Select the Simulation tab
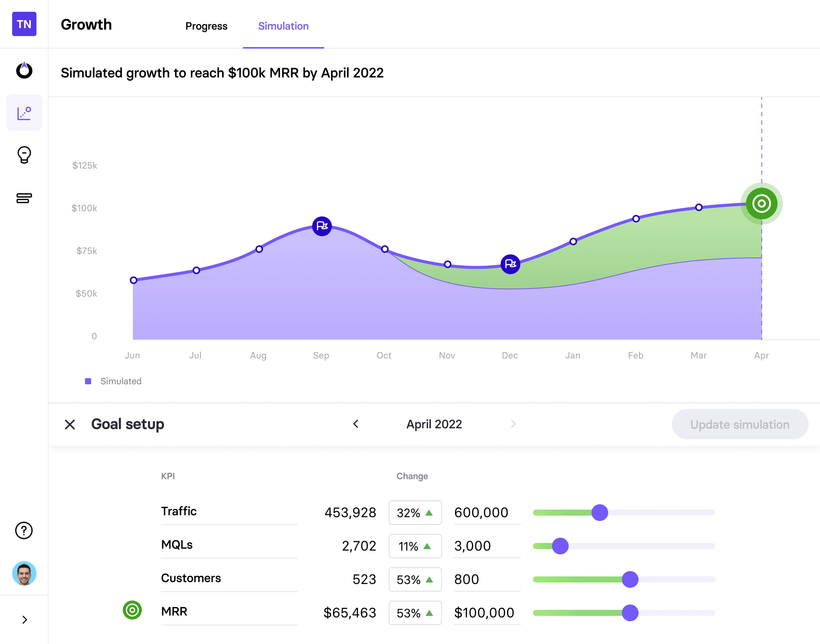The width and height of the screenshot is (820, 644). (282, 25)
